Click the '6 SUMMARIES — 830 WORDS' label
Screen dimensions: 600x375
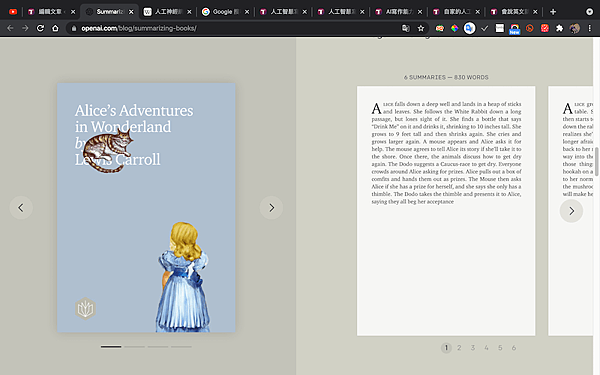tap(446, 77)
